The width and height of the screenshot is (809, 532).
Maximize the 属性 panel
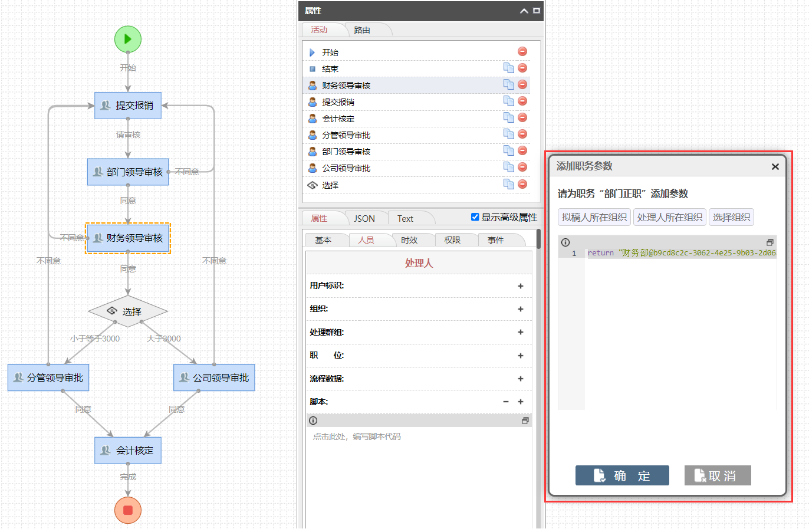(x=537, y=11)
